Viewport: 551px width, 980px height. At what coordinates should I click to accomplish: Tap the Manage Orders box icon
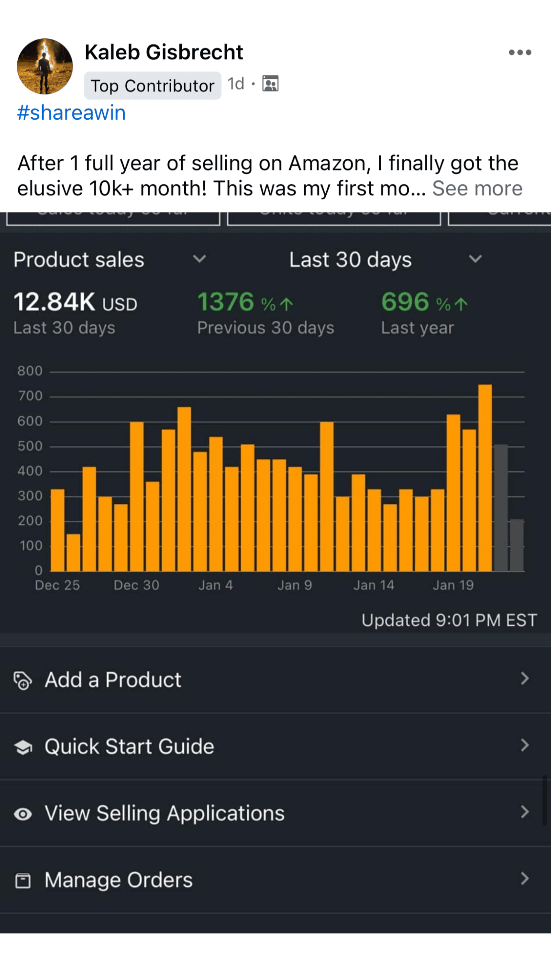23,880
